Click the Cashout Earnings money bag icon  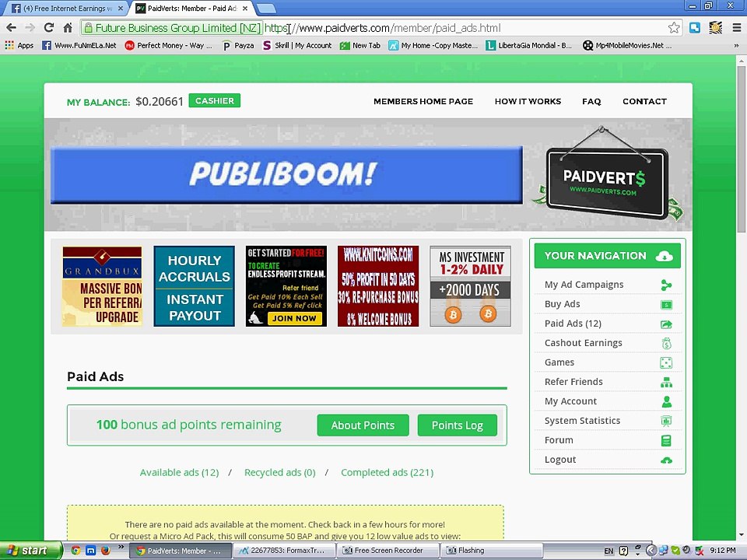coord(666,343)
